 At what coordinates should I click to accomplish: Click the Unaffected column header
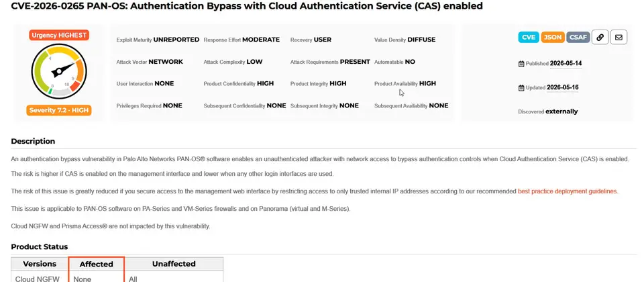pos(174,264)
